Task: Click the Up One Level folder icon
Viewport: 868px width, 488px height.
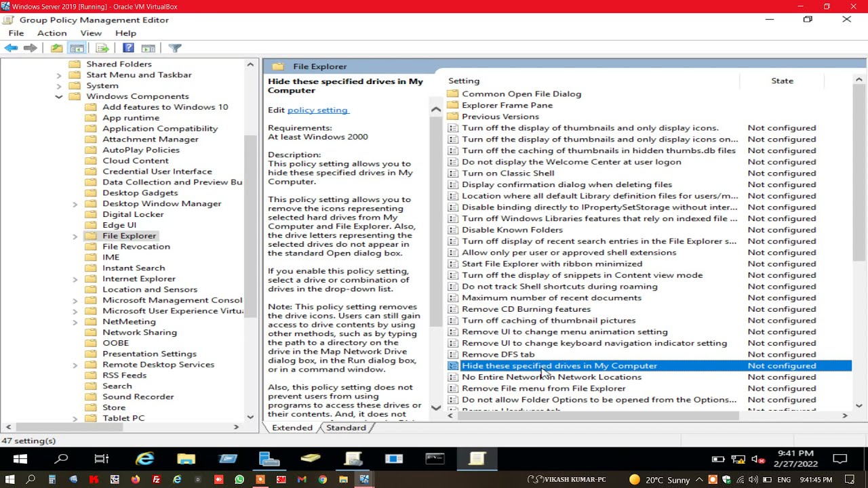Action: click(57, 48)
